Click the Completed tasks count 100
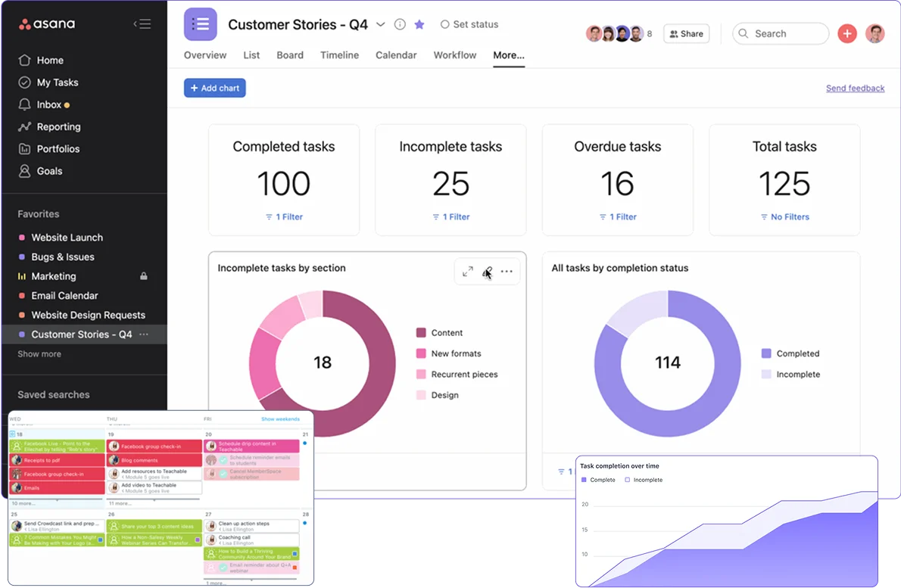The width and height of the screenshot is (901, 588). point(284,184)
